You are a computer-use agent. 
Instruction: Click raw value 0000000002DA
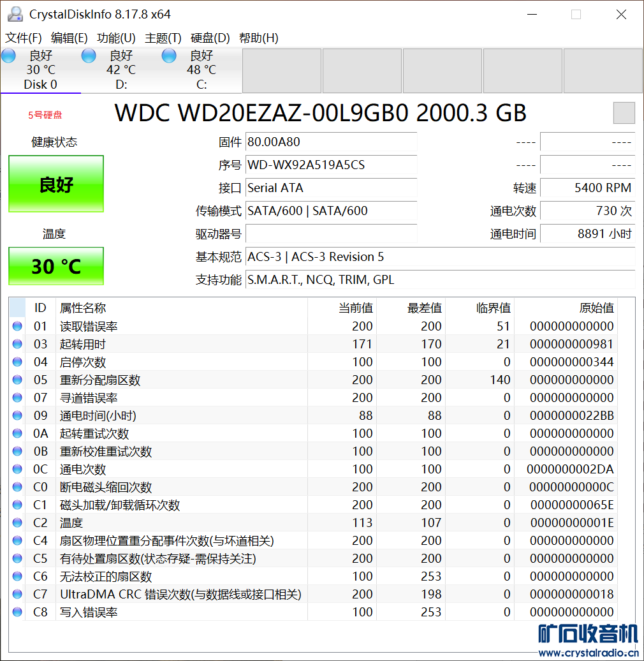pyautogui.click(x=570, y=469)
